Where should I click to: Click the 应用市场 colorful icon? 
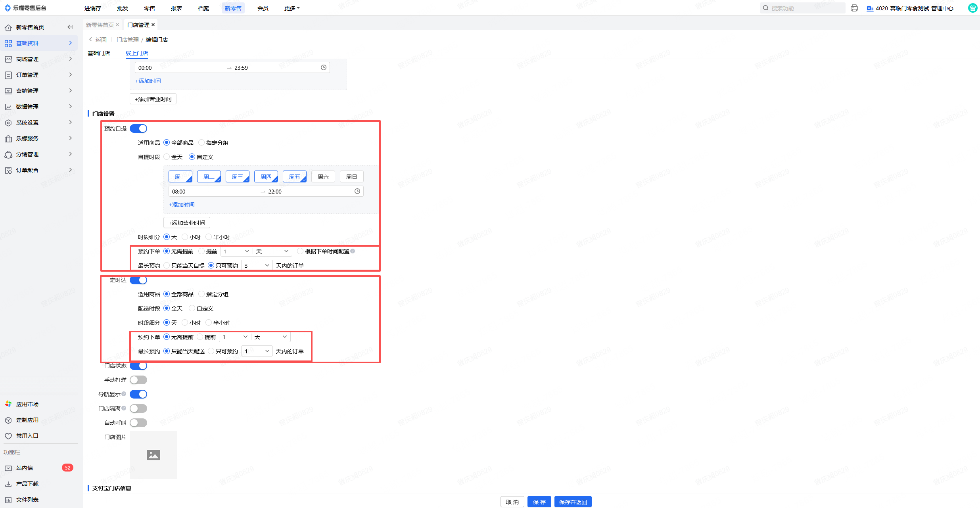tap(8, 404)
